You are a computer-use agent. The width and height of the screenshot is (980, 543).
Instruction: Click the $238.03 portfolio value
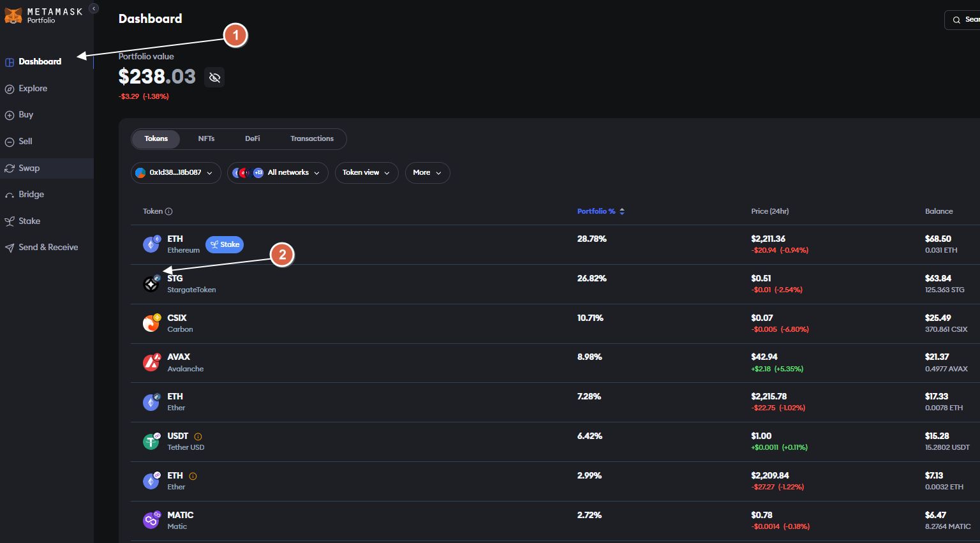pos(157,77)
